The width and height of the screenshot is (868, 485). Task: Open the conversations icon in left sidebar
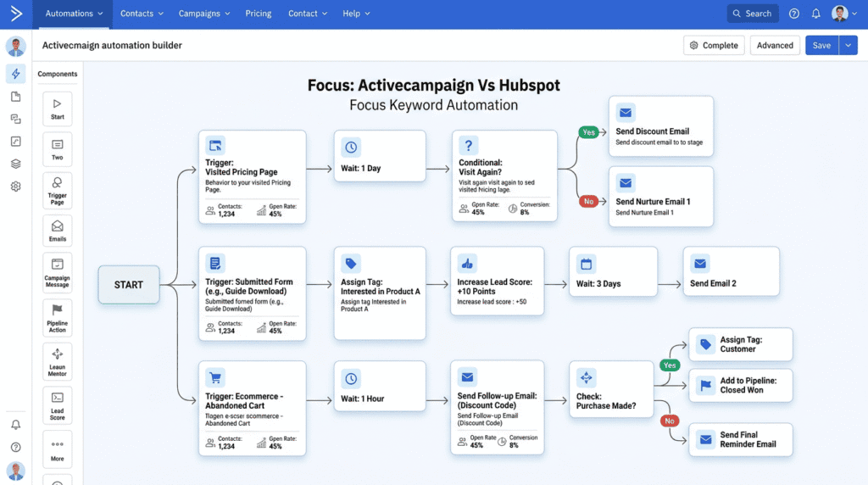tap(15, 119)
